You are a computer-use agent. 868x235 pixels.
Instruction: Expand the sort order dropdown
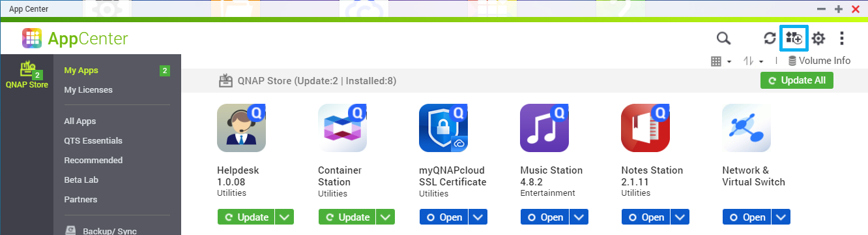[x=753, y=61]
